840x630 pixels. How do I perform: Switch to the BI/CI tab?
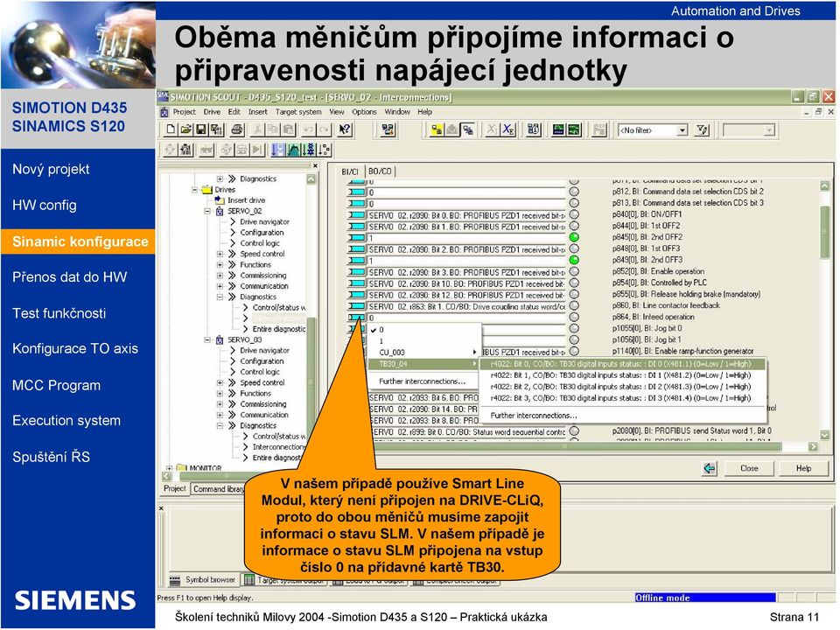tap(350, 171)
